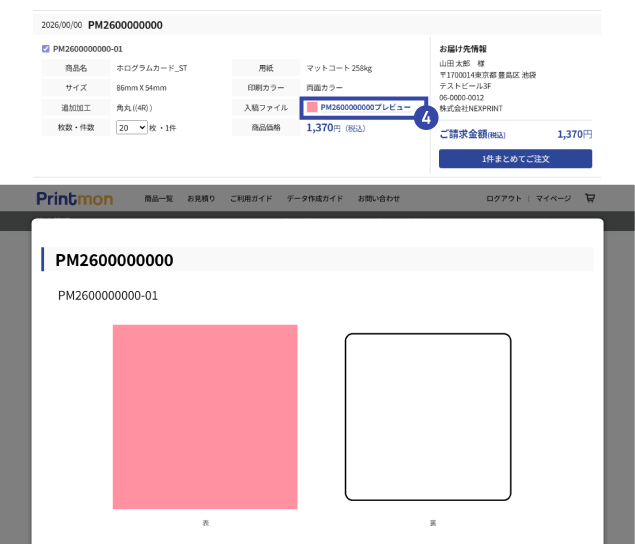Click the PM2600000000プレビュー file link
Viewport: 635px width, 544px height.
[x=365, y=107]
